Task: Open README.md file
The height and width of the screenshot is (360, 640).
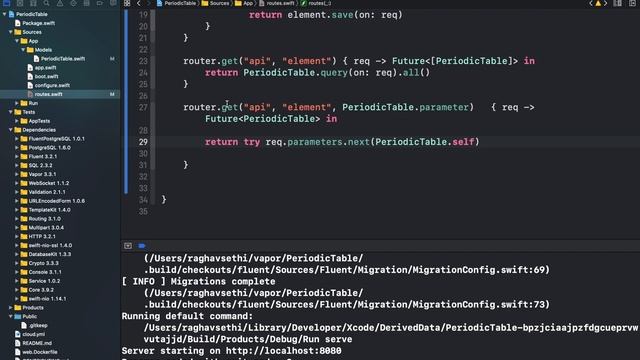Action: pos(37,343)
